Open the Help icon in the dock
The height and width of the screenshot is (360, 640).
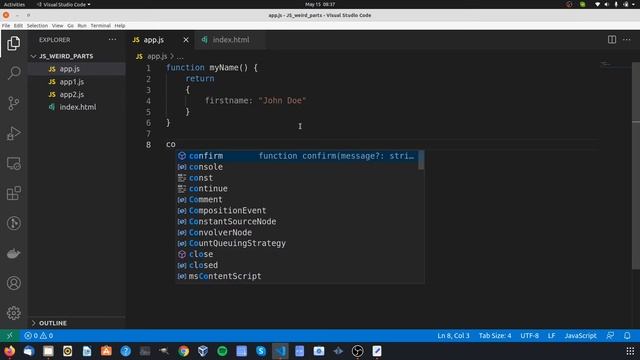(125, 351)
